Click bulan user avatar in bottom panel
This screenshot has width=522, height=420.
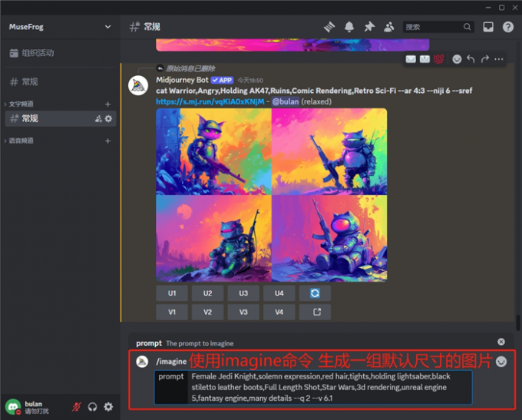point(13,407)
